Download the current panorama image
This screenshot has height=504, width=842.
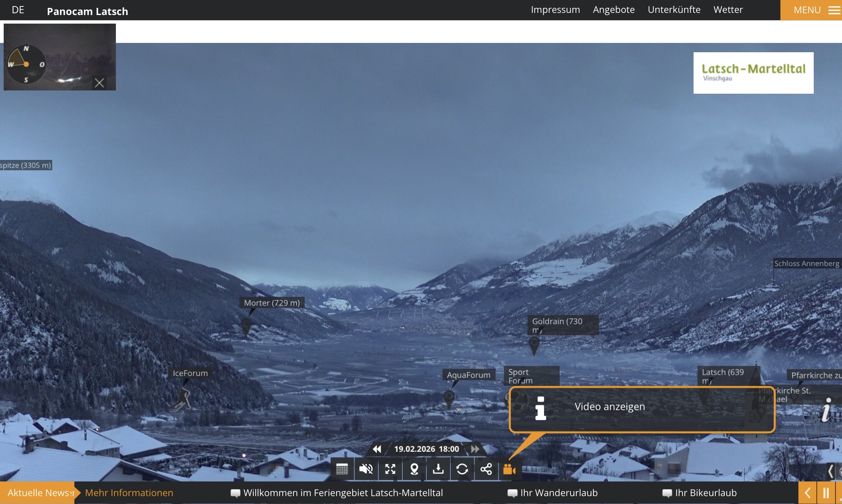(438, 469)
